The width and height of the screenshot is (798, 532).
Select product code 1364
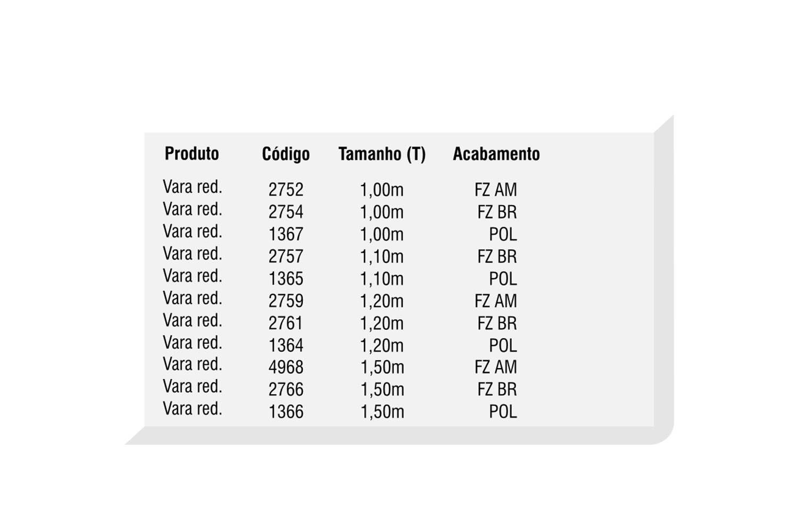click(286, 345)
